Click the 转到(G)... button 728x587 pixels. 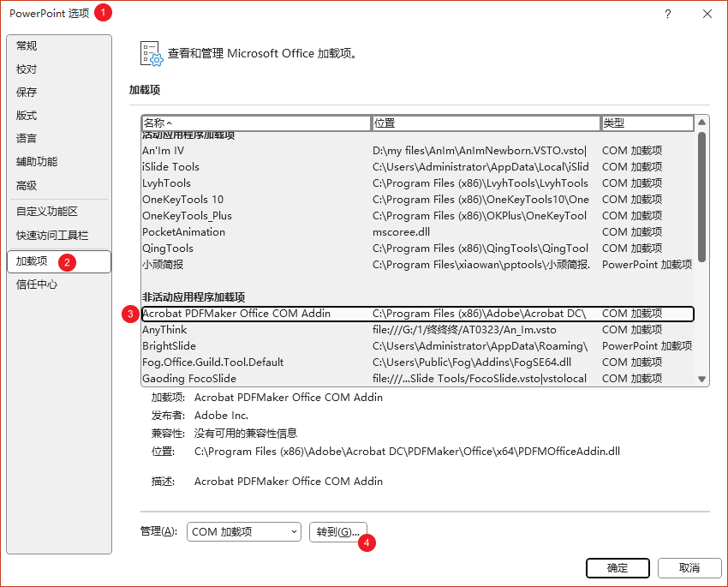tap(337, 532)
